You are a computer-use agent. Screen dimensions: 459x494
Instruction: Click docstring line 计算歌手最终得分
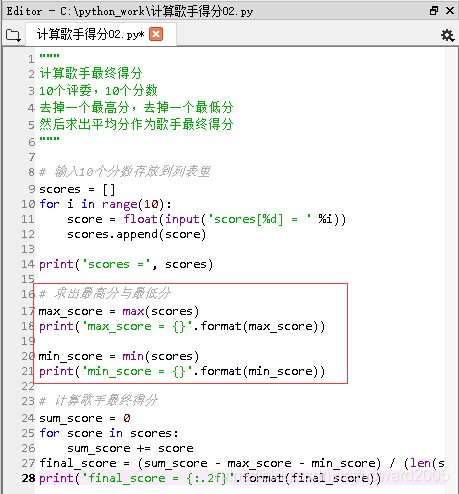pos(91,73)
